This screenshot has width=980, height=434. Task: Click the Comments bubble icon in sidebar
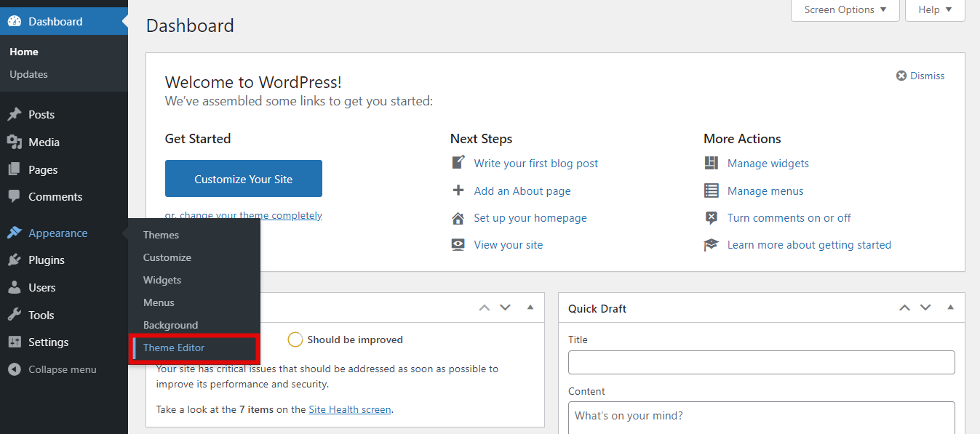click(x=14, y=197)
